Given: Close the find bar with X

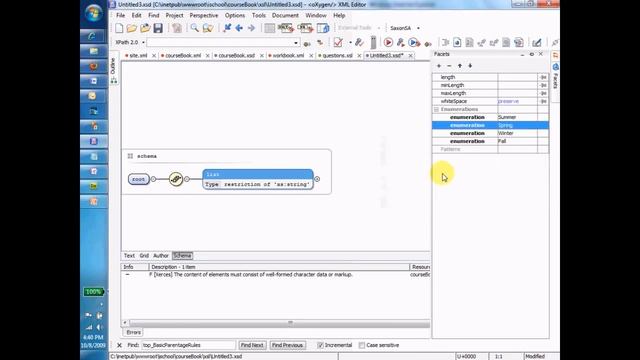Looking at the screenshot, I should [x=119, y=345].
